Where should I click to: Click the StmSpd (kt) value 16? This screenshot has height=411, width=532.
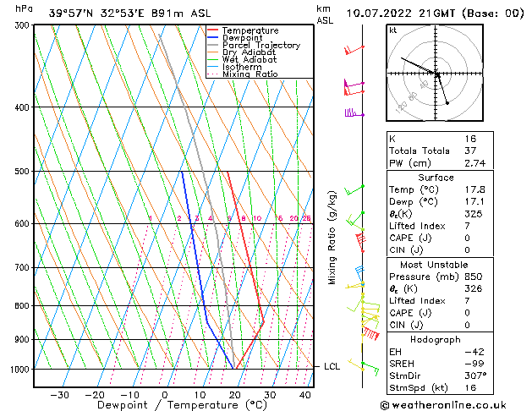click(x=470, y=387)
